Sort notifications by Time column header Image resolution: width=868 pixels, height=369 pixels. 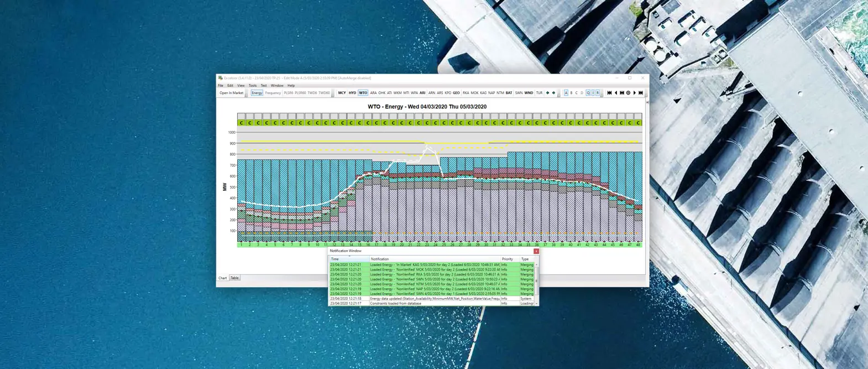tap(335, 259)
